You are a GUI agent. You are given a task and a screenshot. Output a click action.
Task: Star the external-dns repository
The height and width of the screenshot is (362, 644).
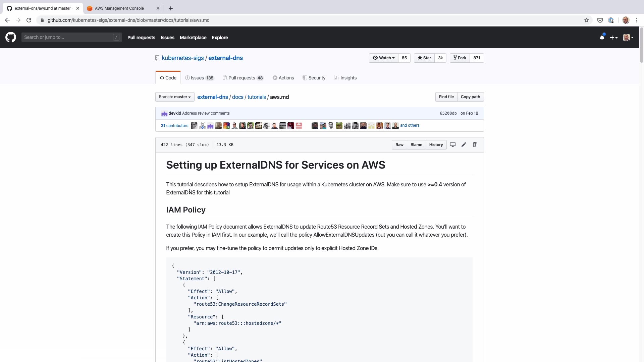point(424,58)
